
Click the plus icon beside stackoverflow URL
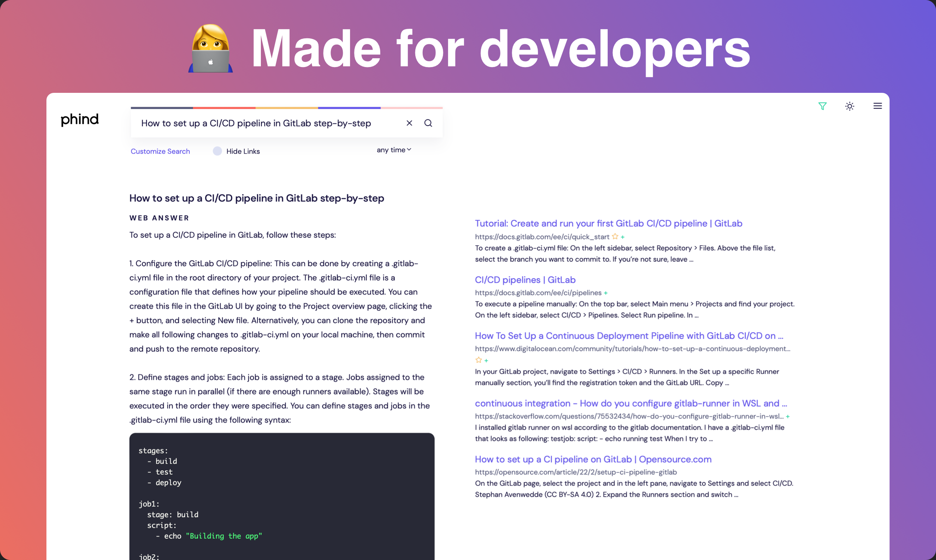click(x=788, y=417)
